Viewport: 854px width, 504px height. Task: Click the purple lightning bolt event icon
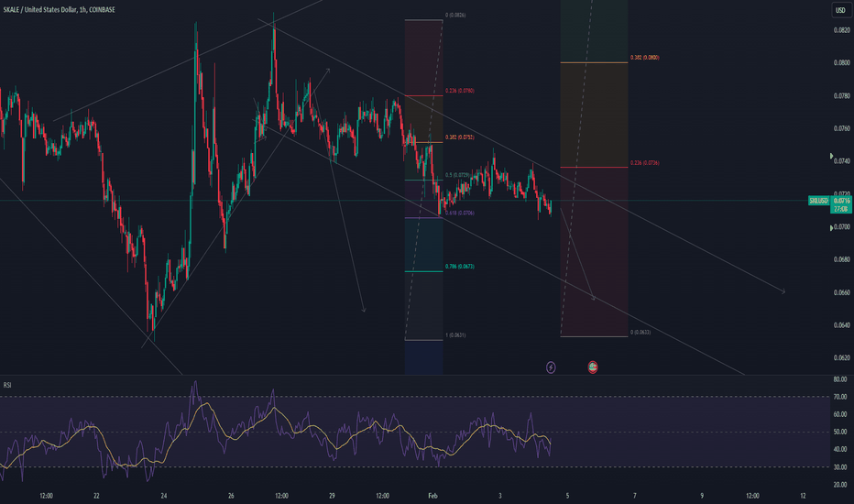click(x=551, y=367)
